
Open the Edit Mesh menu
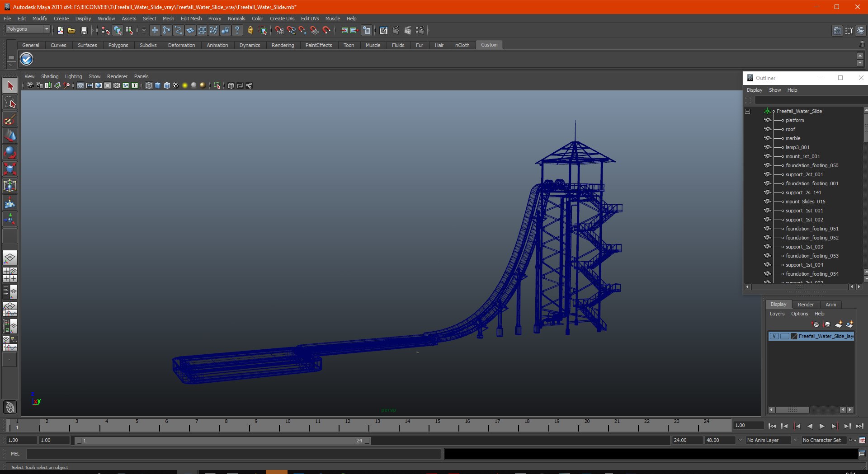(191, 19)
